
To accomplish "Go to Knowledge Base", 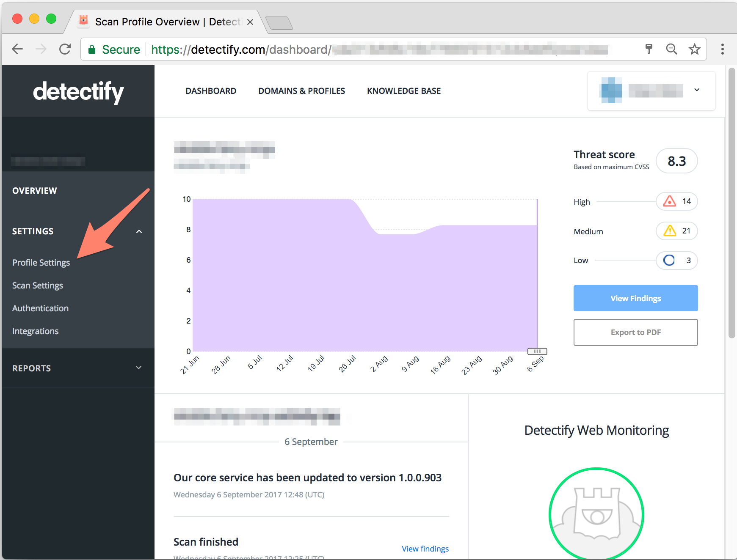I will 403,91.
